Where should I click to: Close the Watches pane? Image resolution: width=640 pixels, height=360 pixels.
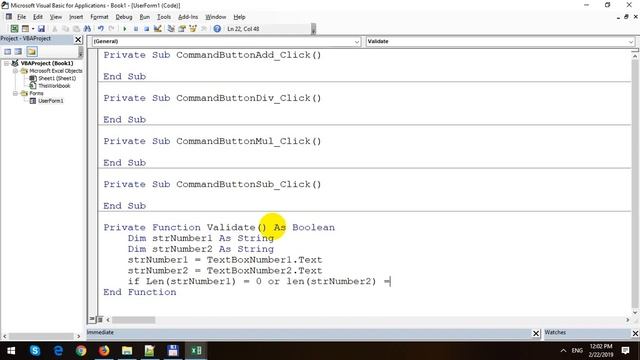(x=636, y=333)
